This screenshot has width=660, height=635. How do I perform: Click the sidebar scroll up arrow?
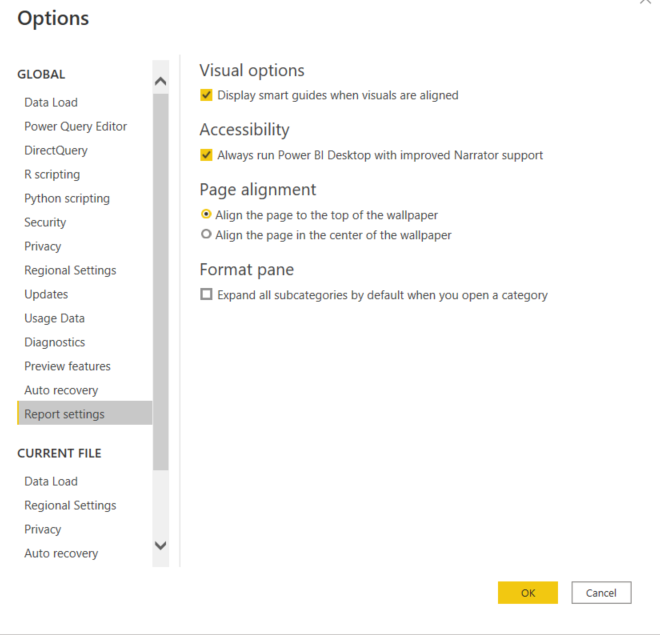[160, 81]
